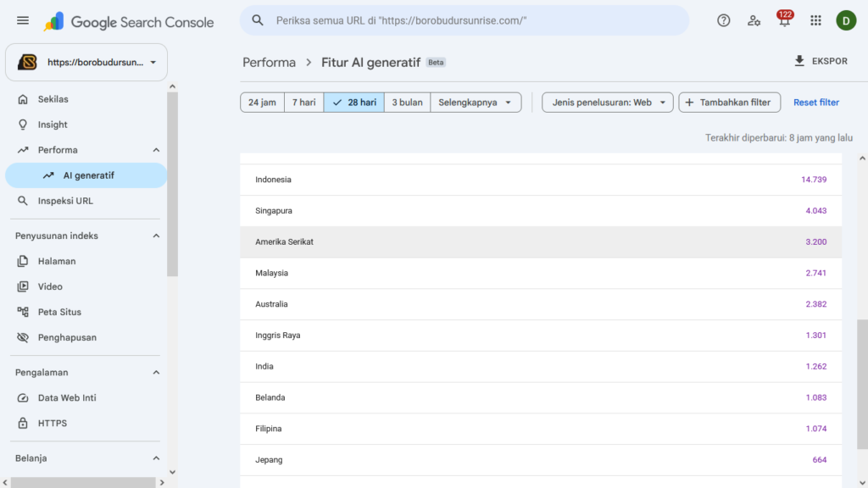Click the Tambahkan filter button
The image size is (868, 488).
730,103
